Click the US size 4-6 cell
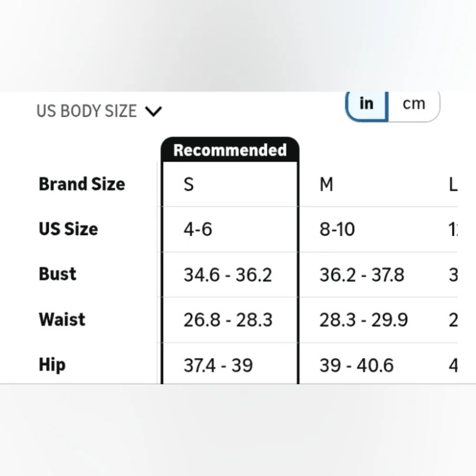This screenshot has width=476, height=476. 198,229
